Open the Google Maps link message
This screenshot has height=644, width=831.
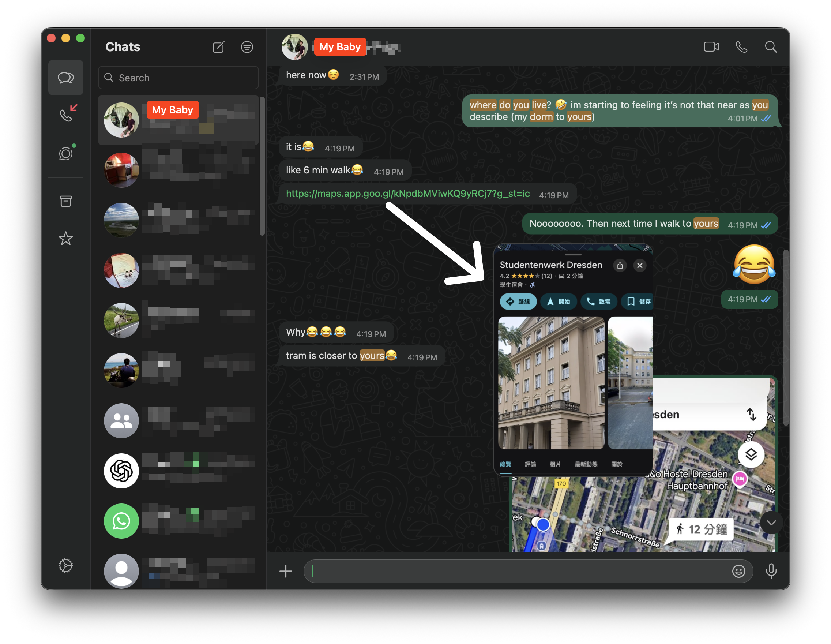click(407, 194)
